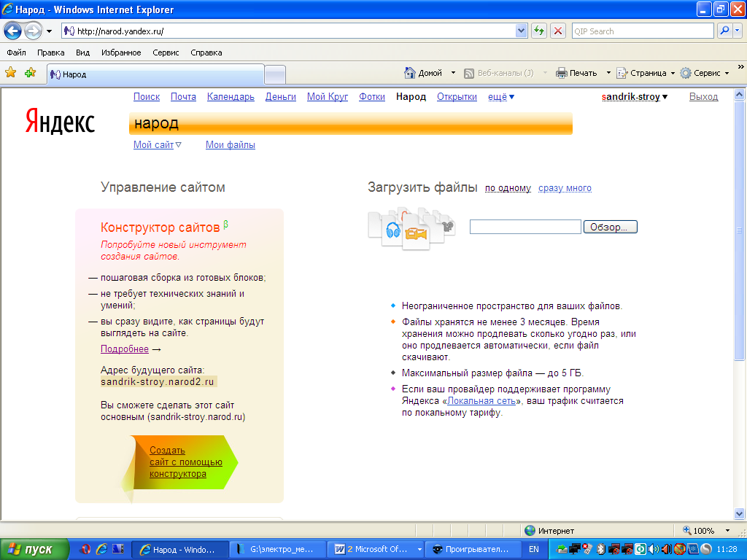The height and width of the screenshot is (560, 747).
Task: Click the Выход logout link
Action: coord(704,97)
